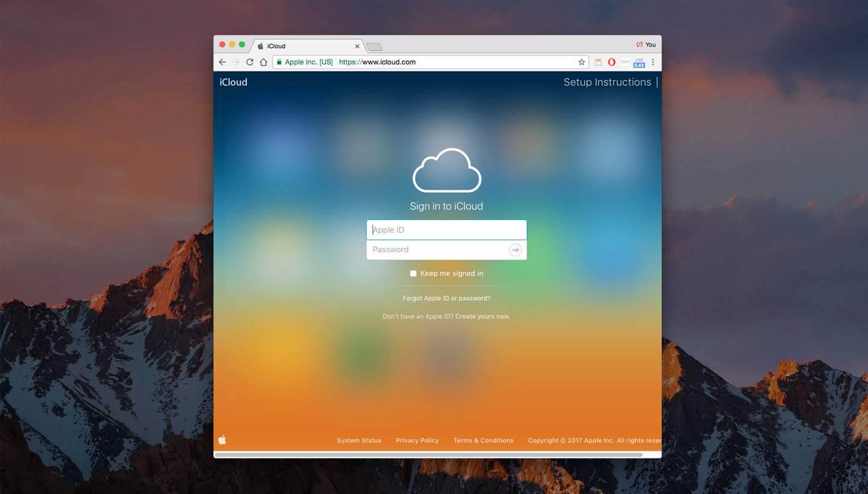Click the iCloud logo text in header
This screenshot has height=494, width=868.
[233, 82]
